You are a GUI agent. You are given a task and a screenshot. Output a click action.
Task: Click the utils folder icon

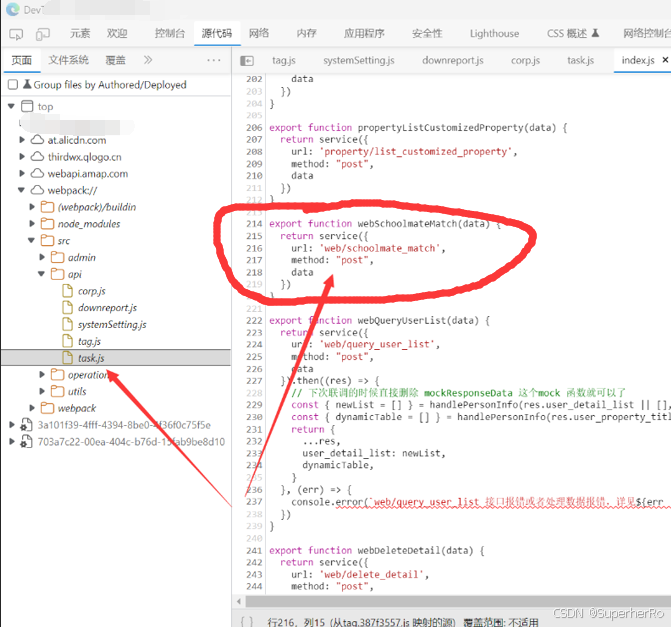pos(57,391)
